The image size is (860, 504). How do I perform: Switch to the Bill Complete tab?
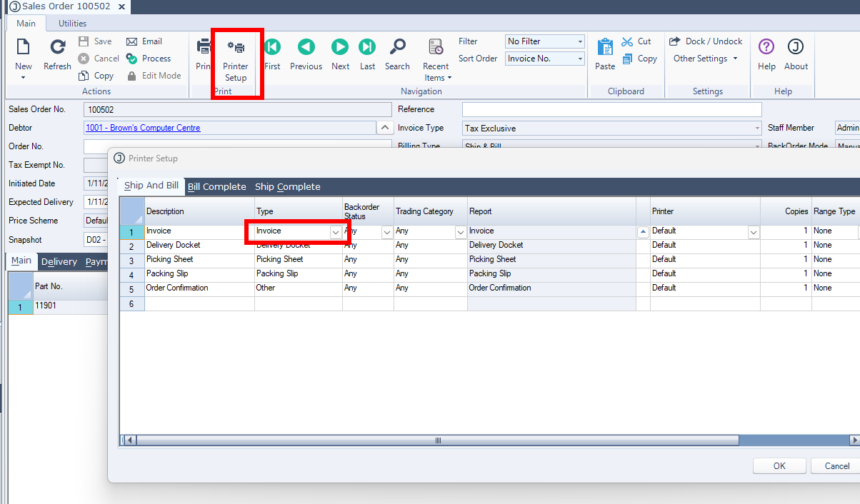216,187
